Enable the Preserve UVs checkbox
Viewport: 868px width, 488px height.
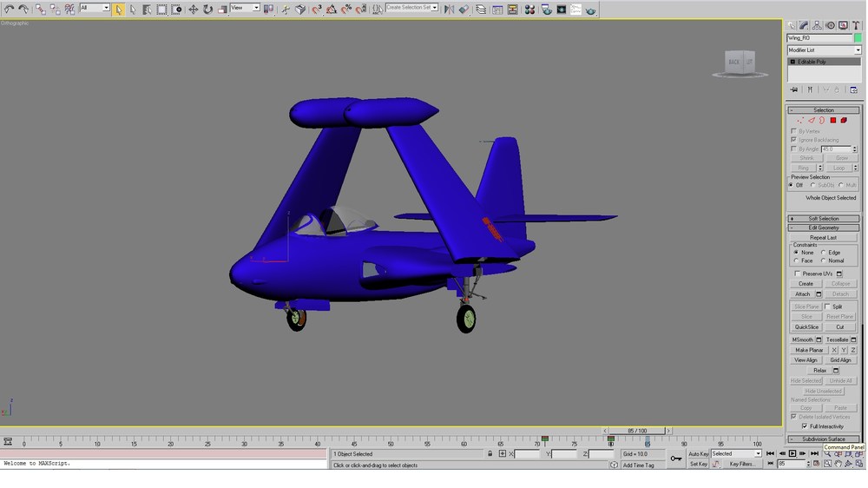(798, 274)
